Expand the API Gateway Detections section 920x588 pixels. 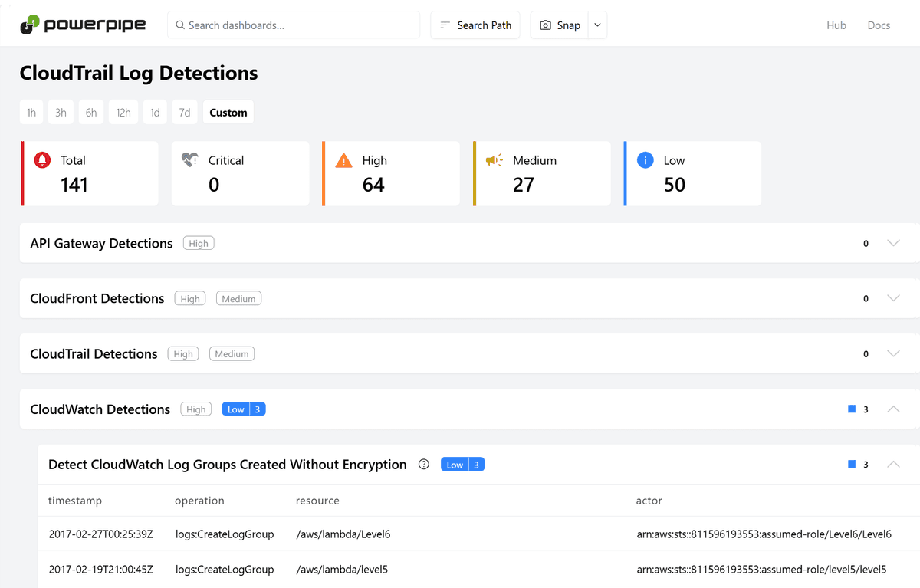click(x=893, y=243)
